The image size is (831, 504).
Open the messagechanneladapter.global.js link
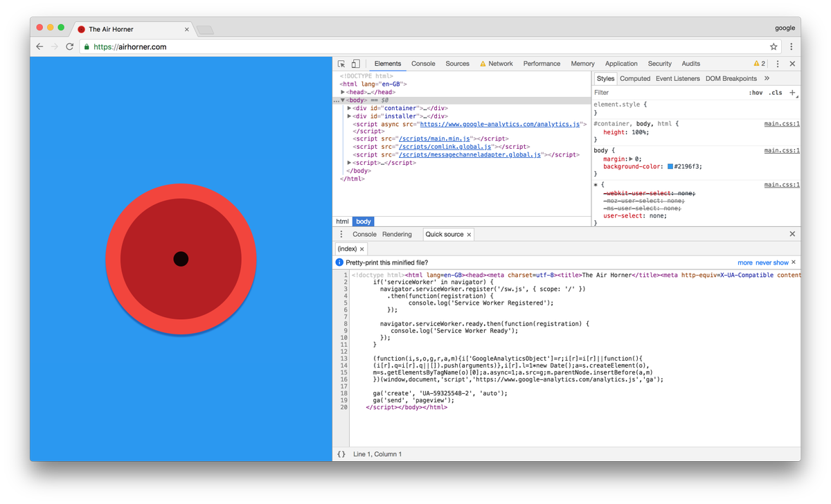[470, 155]
